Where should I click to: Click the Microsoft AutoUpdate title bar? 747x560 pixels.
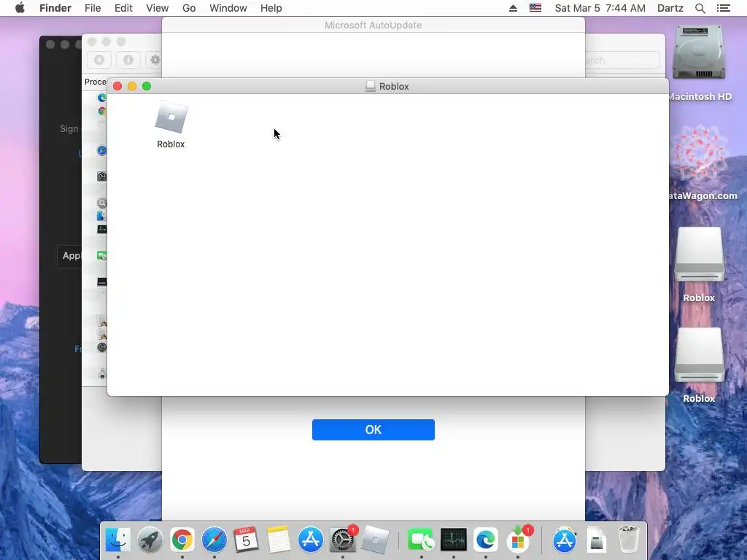point(373,26)
